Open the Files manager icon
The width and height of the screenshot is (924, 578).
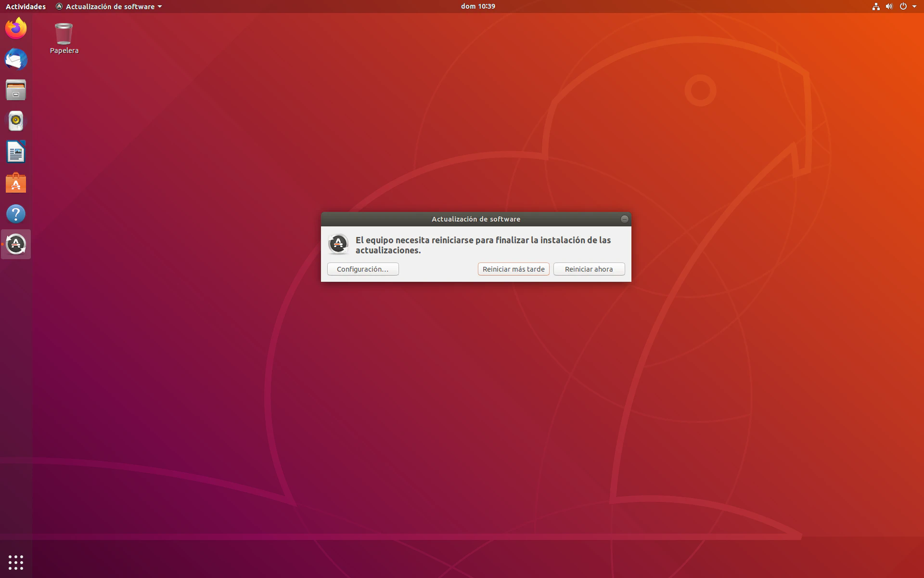16,90
